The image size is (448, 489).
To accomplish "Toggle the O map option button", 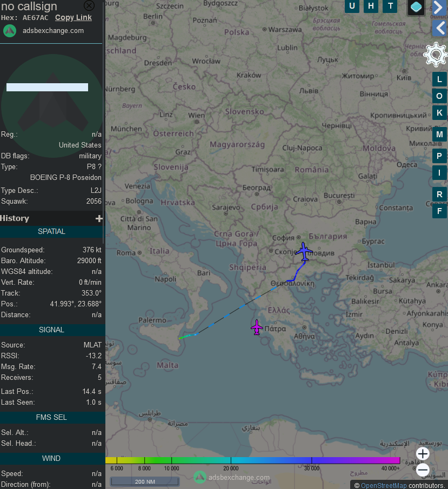I will 439,96.
